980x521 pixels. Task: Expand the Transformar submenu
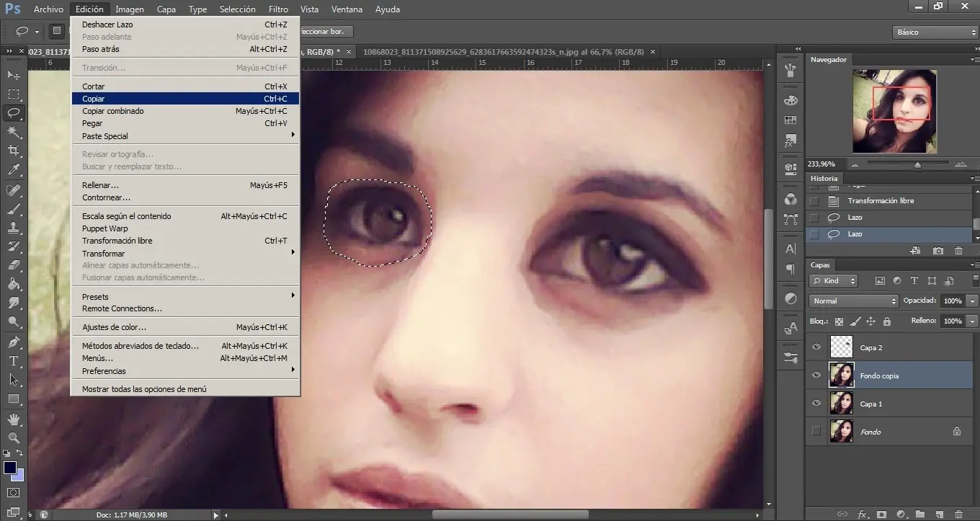(185, 253)
